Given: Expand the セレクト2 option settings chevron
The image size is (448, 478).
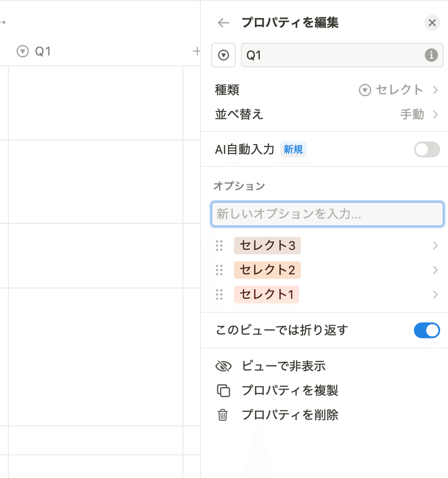Looking at the screenshot, I should [x=435, y=270].
